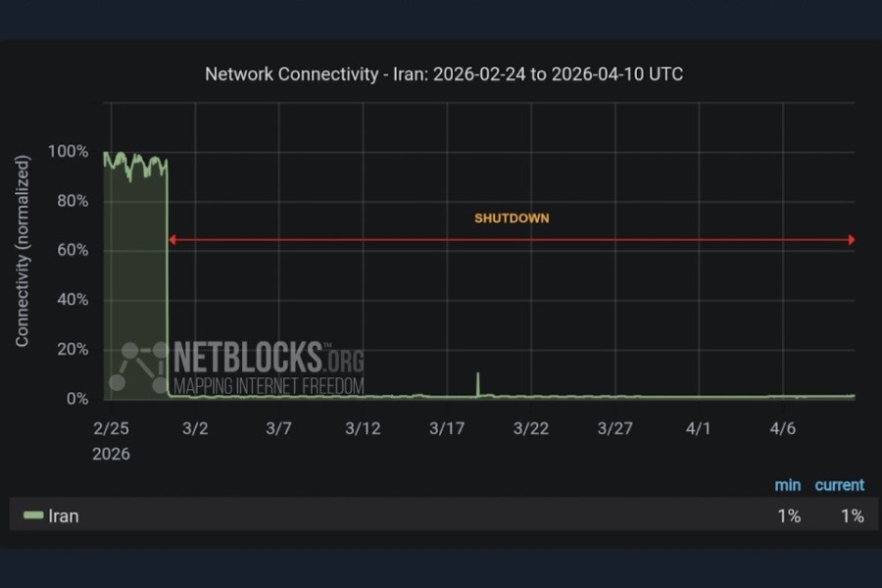Click the right arrowhead of the shutdown line

(x=851, y=239)
